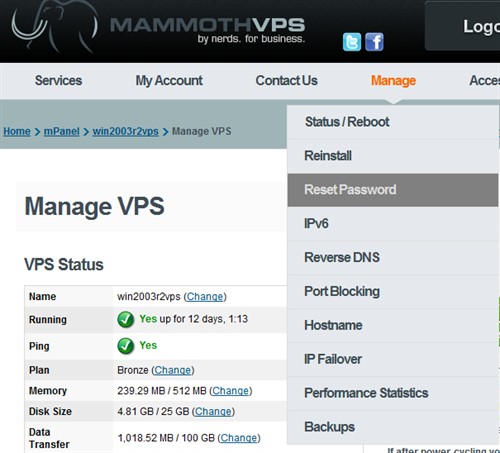The height and width of the screenshot is (453, 500).
Task: Click 'Yes up for 12 days, 1:13' text
Action: (x=194, y=319)
